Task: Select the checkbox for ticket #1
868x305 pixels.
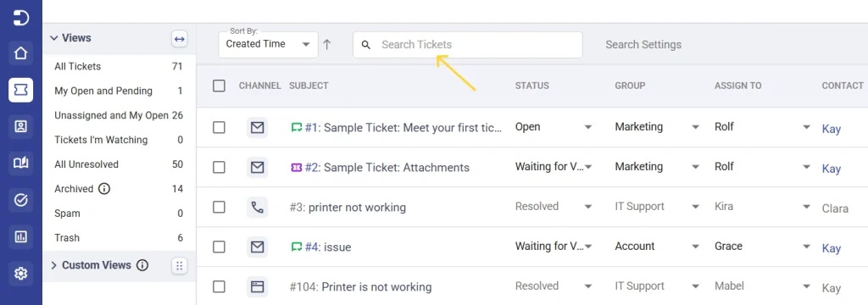Action: [220, 128]
